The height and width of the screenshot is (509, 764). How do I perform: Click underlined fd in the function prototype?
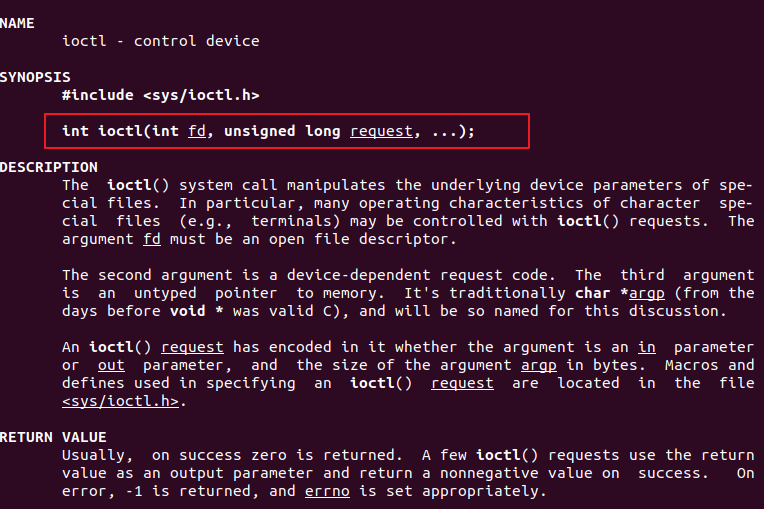(x=196, y=131)
